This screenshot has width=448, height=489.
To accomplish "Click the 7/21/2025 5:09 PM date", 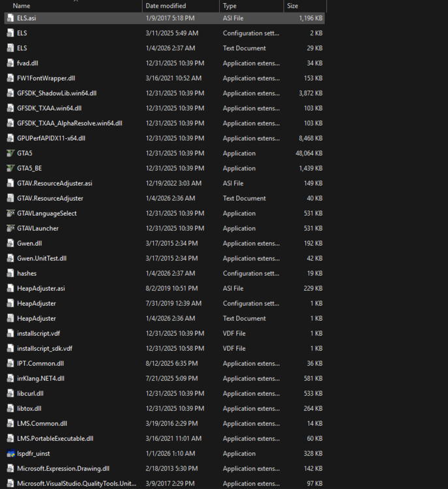I will tap(172, 378).
